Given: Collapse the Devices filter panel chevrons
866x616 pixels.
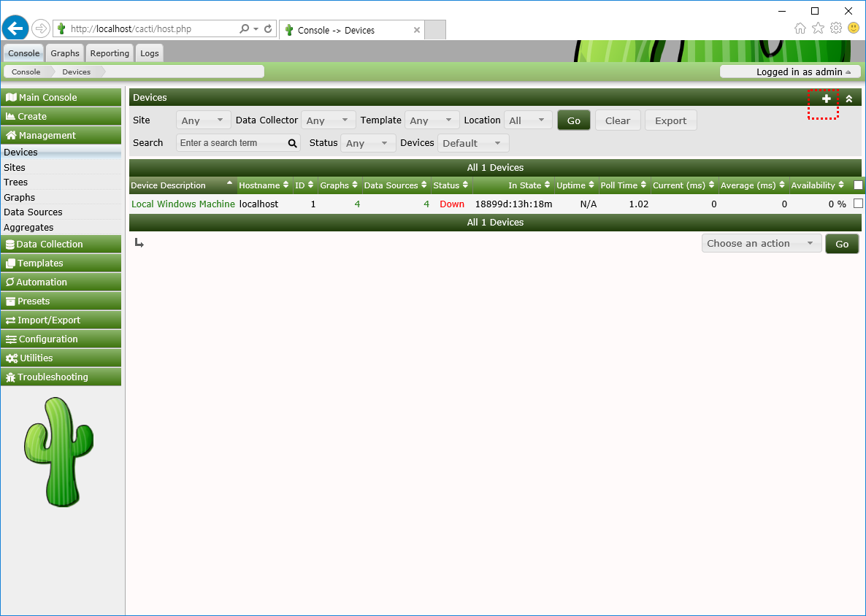Looking at the screenshot, I should pyautogui.click(x=849, y=99).
